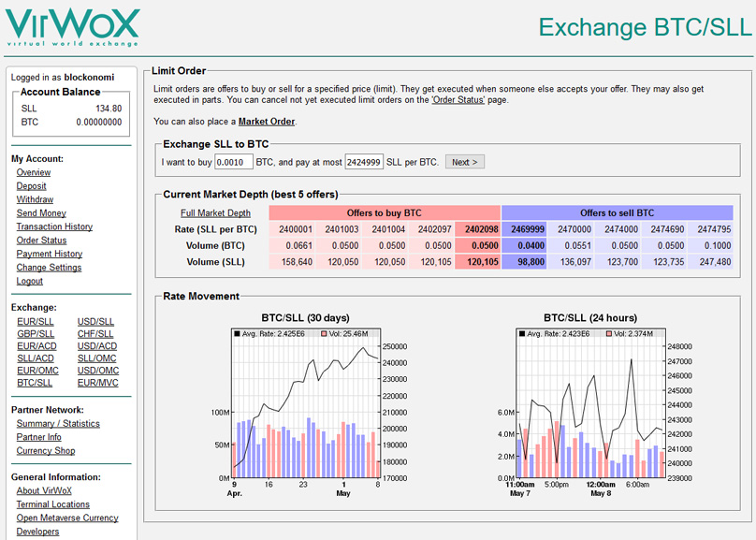Click the SLL balance value 134.80

tap(109, 109)
